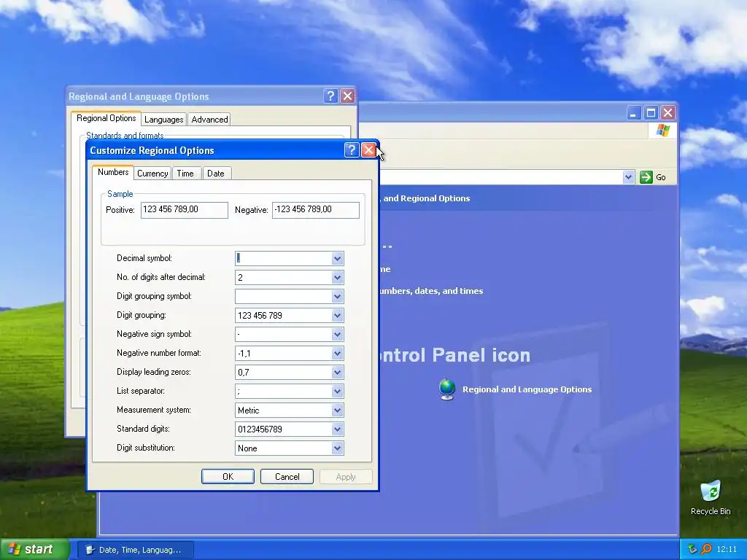Screen dimensions: 747x560
Task: Expand the Negative sign symbol dropdown
Action: [x=337, y=334]
